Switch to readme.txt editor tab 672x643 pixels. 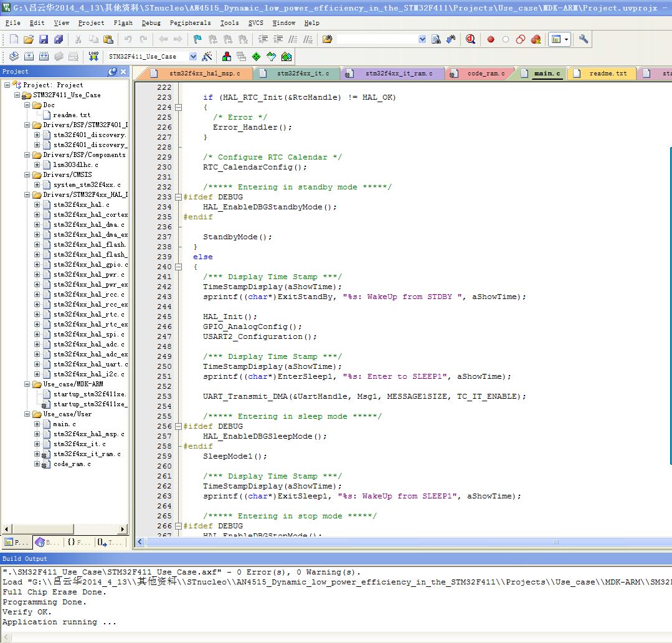(602, 74)
